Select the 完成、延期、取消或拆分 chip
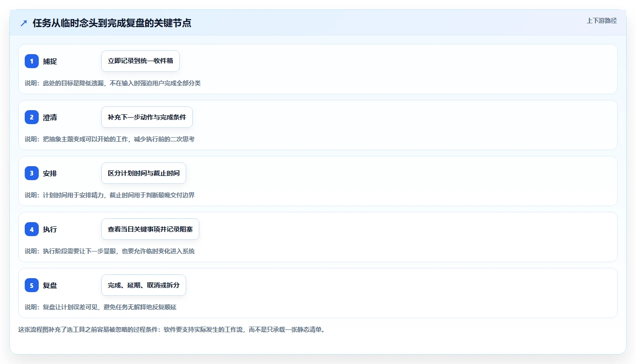Image resolution: width=636 pixels, height=364 pixels. coord(144,285)
